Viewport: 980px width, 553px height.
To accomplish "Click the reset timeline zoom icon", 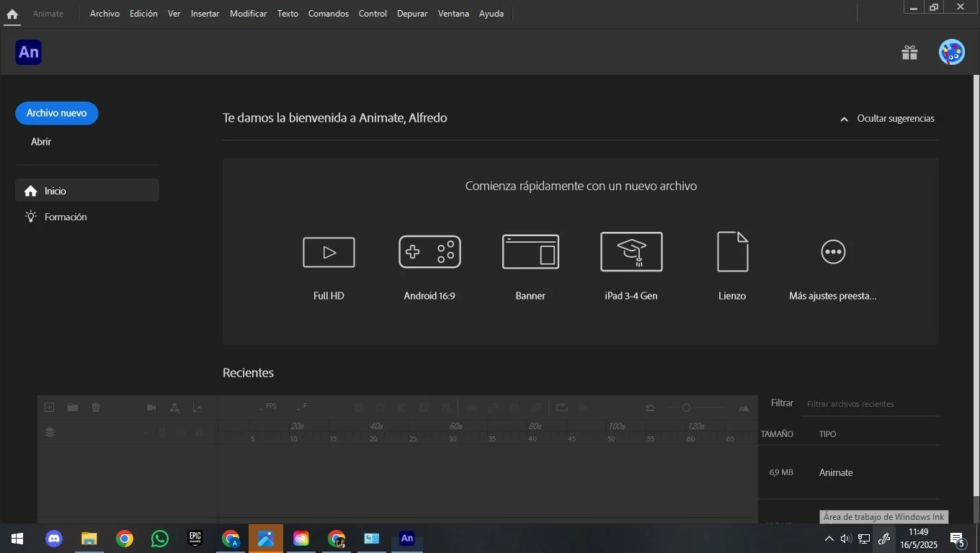I will point(650,408).
